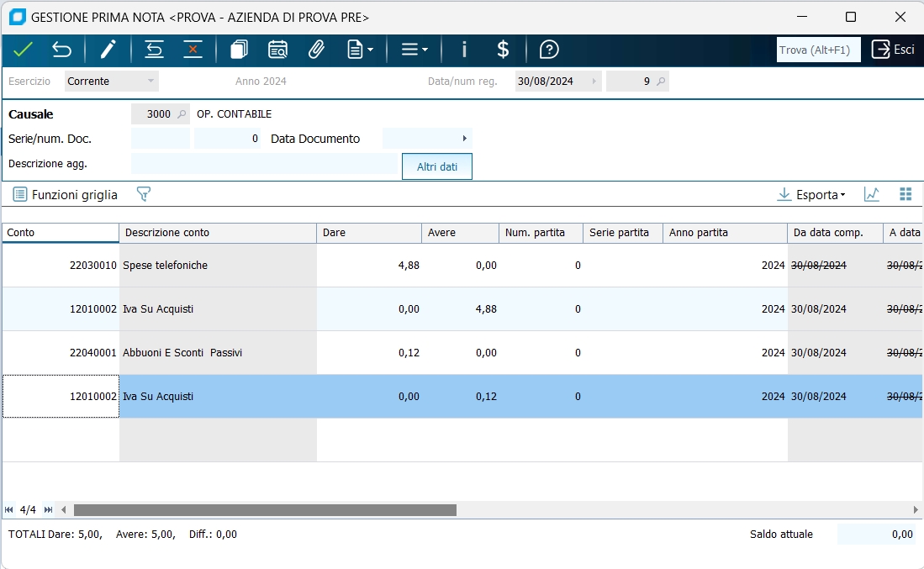Expand the Esporta dropdown

821,194
